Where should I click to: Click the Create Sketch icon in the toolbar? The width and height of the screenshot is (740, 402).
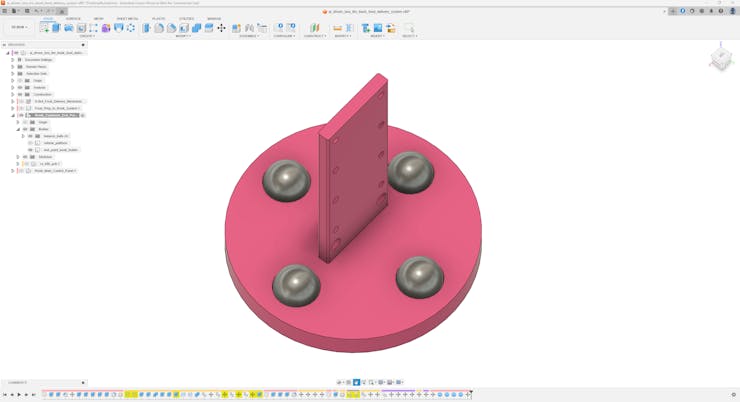point(44,28)
